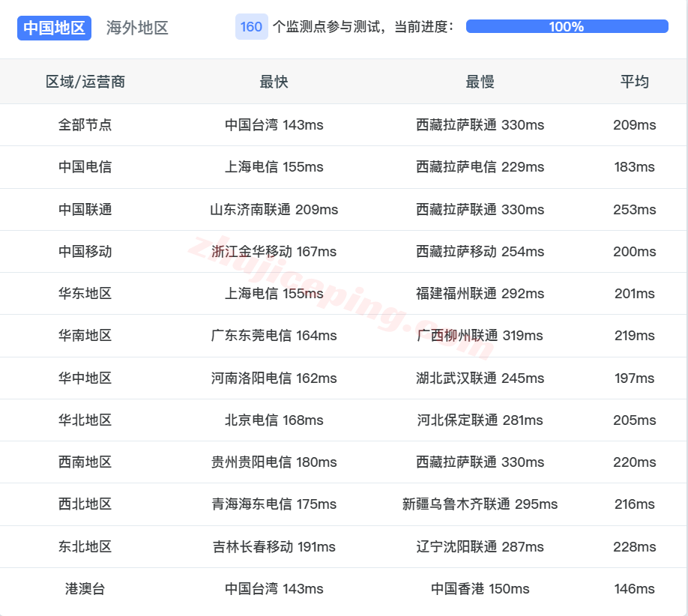Click 河北保定联通 281ms cell

click(480, 420)
